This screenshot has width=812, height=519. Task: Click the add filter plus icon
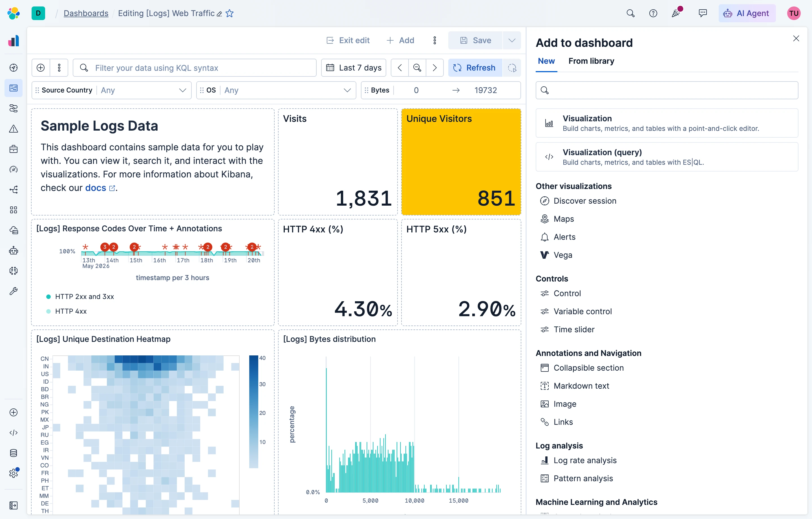[41, 68]
